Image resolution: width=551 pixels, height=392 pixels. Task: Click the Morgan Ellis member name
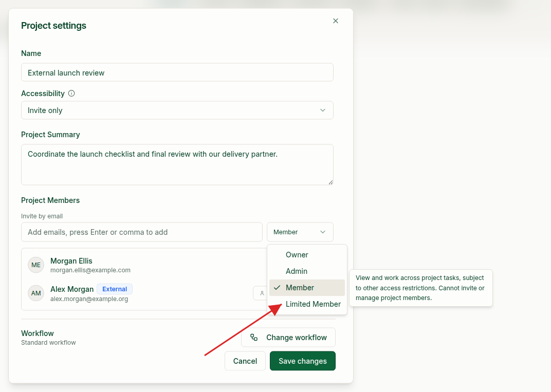[x=71, y=261]
